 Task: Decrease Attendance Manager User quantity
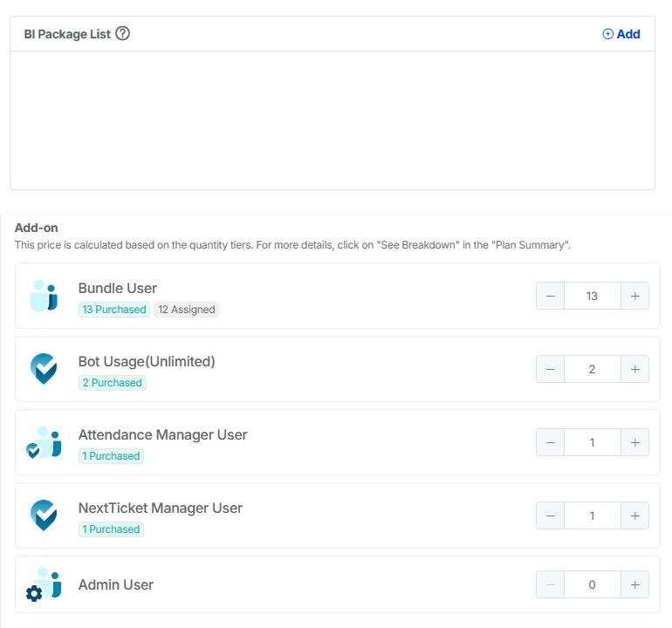(x=550, y=442)
